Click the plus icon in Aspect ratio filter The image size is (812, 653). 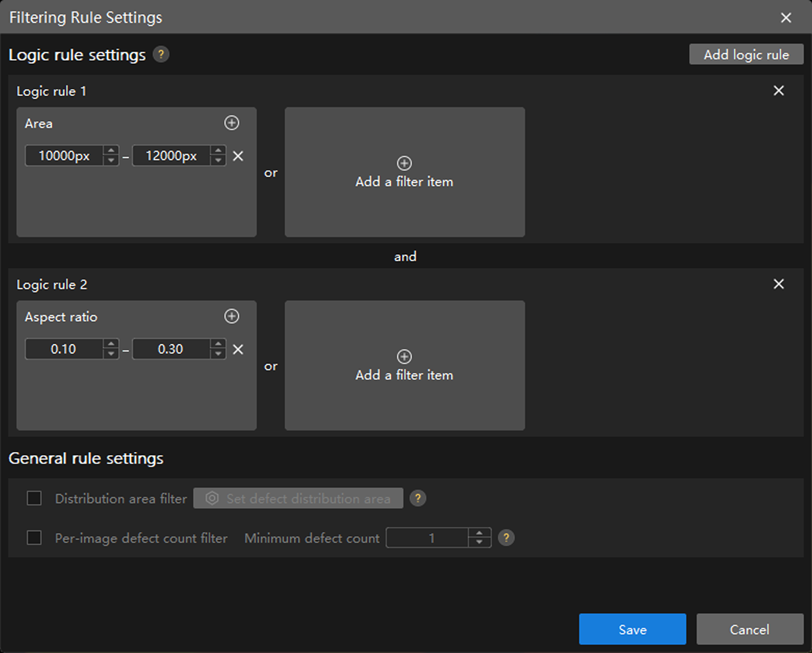pos(231,316)
